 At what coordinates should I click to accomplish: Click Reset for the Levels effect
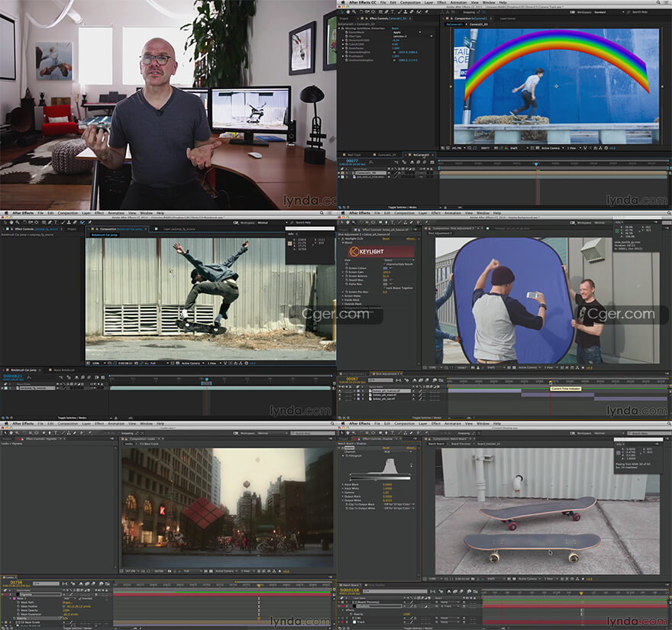click(x=386, y=447)
